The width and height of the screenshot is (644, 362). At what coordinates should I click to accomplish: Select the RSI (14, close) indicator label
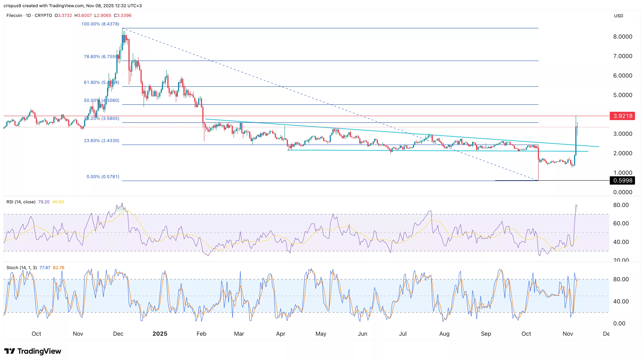tap(21, 202)
